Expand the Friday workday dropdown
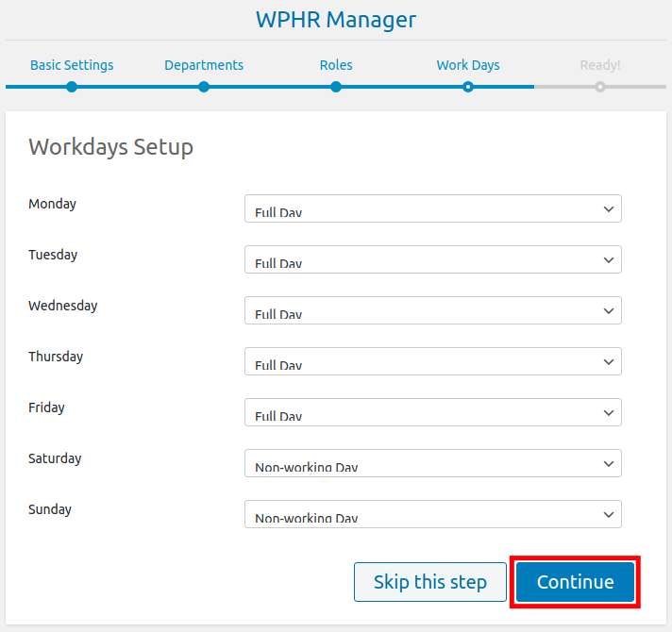 tap(432, 412)
